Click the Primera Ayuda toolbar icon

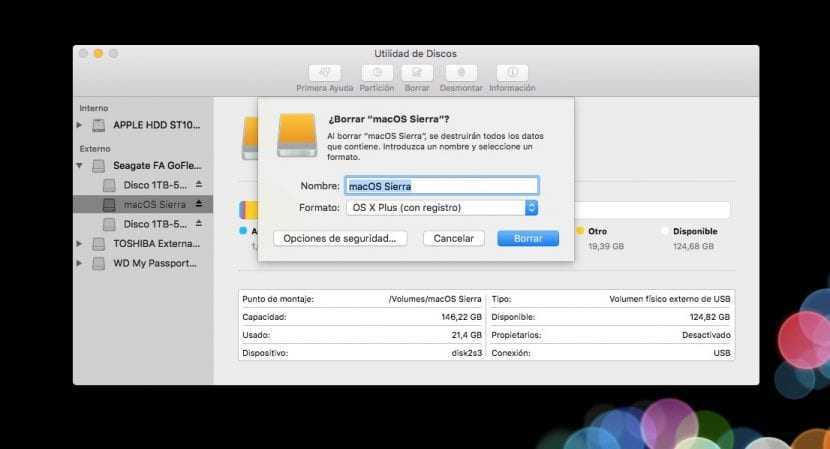(x=326, y=73)
